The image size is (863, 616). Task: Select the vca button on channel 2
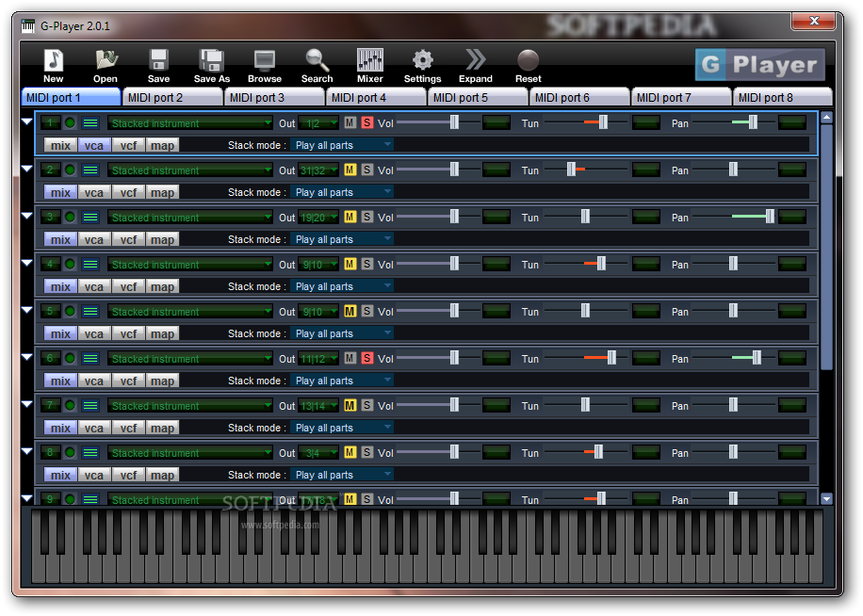tap(94, 192)
